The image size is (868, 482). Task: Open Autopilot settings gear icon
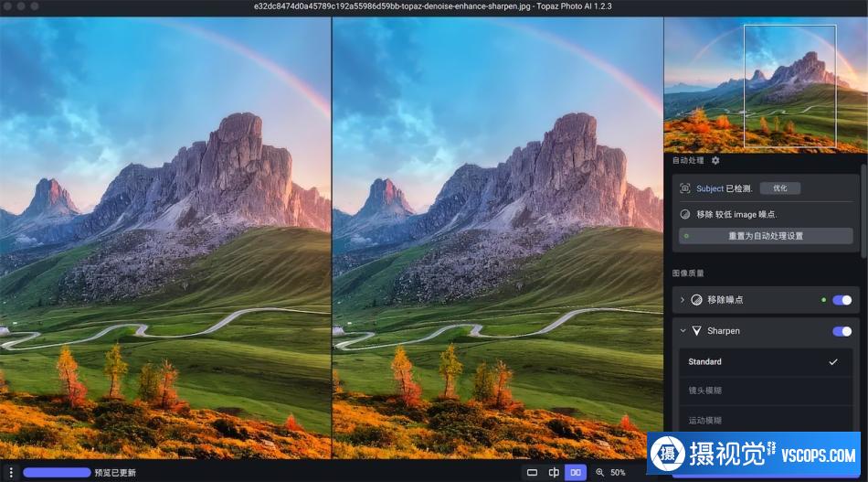[715, 160]
